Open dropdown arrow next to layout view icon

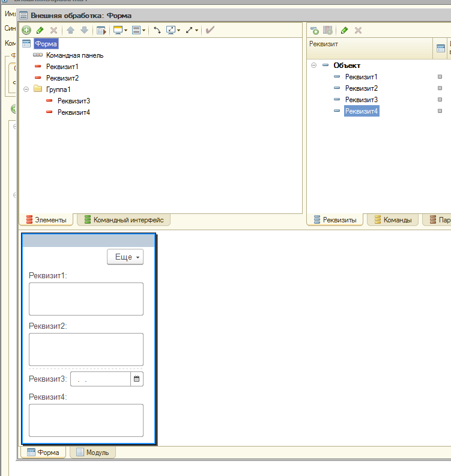coord(144,31)
